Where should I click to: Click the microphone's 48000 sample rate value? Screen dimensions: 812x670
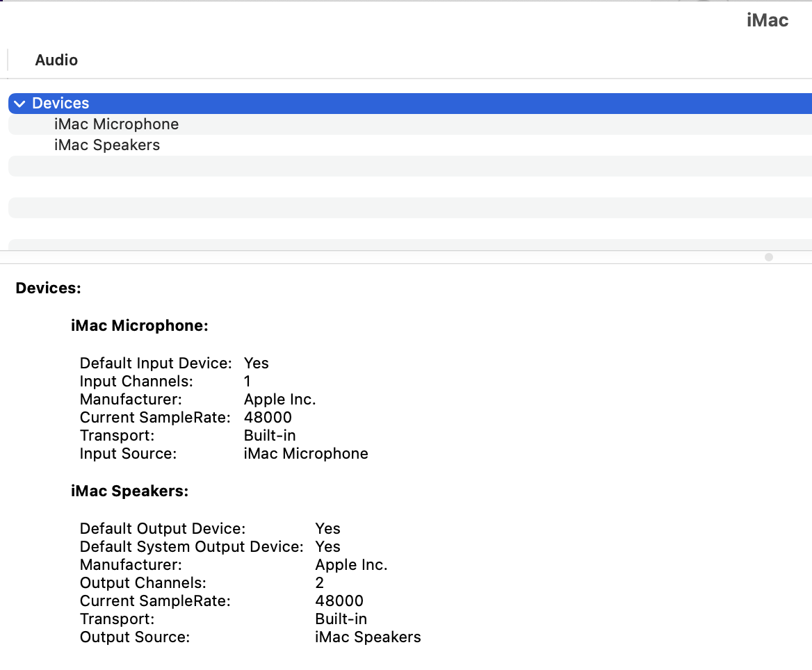click(x=268, y=417)
